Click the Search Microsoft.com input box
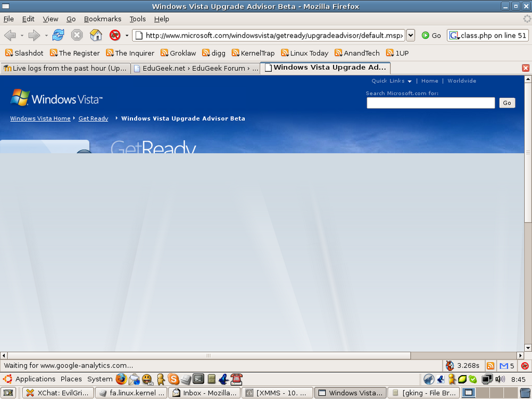532x399 pixels. [x=430, y=103]
